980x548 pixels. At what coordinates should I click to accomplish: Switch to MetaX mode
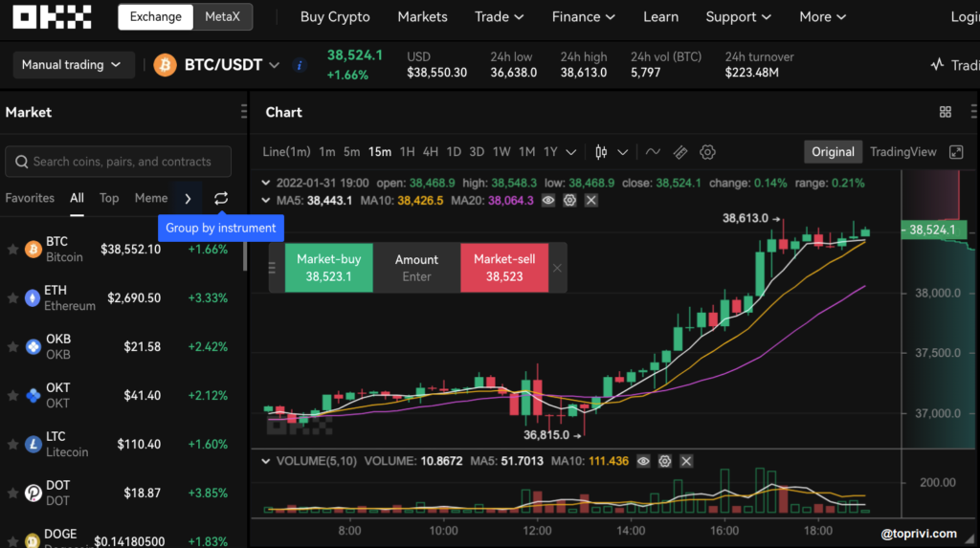point(222,17)
